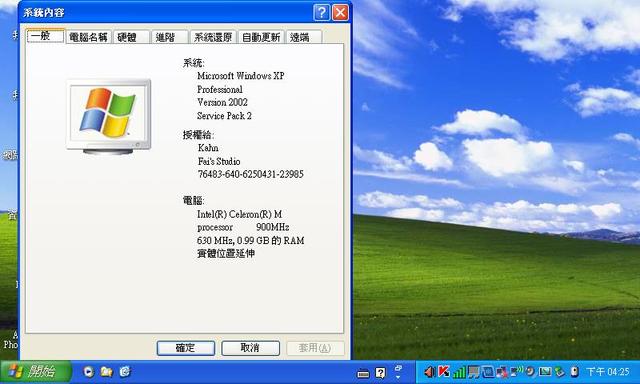This screenshot has width=640, height=384.
Task: Open the 開始 Start menu
Action: point(36,371)
